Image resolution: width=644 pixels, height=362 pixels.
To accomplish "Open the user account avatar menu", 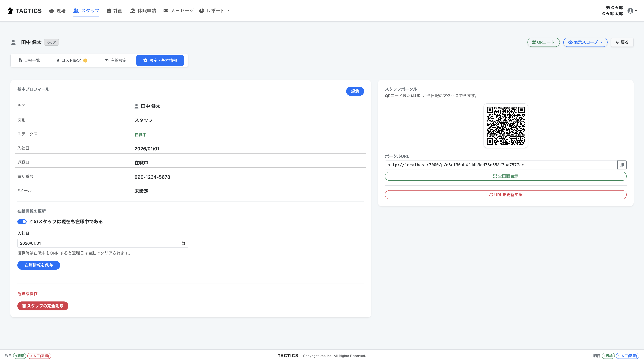I will click(630, 11).
